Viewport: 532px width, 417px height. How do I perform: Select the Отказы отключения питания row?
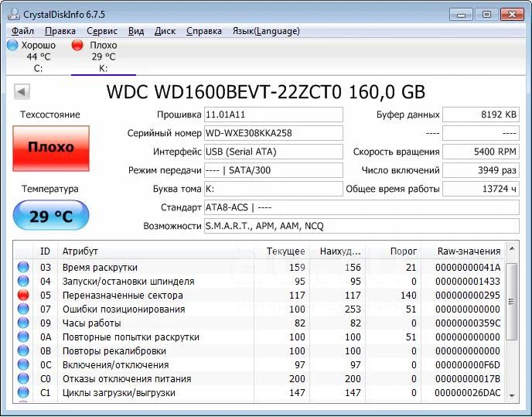[x=259, y=378]
